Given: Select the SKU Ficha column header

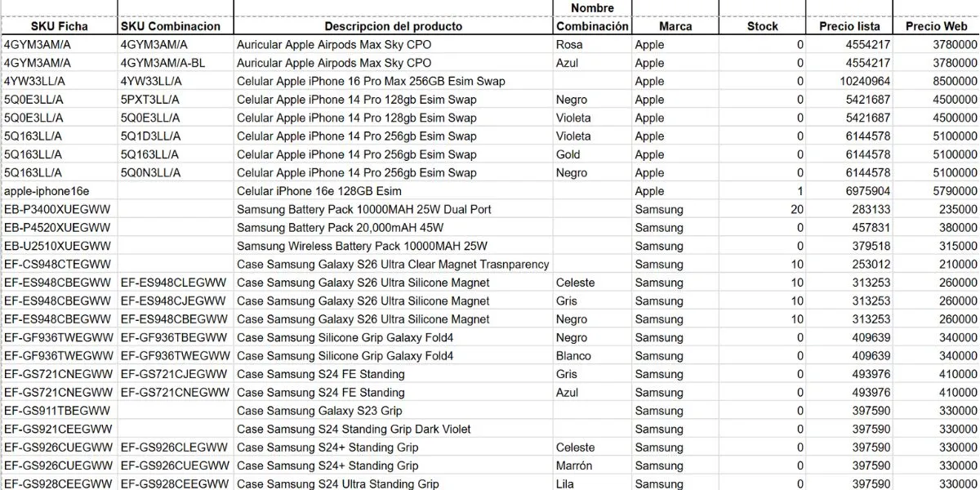Looking at the screenshot, I should pos(59,26).
